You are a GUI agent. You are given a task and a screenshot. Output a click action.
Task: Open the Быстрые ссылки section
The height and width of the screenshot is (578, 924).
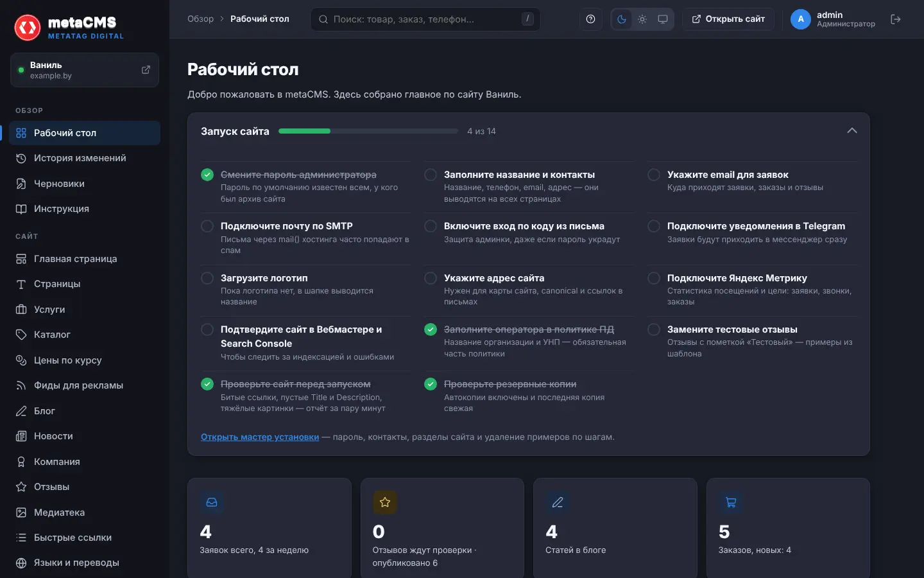[85, 538]
